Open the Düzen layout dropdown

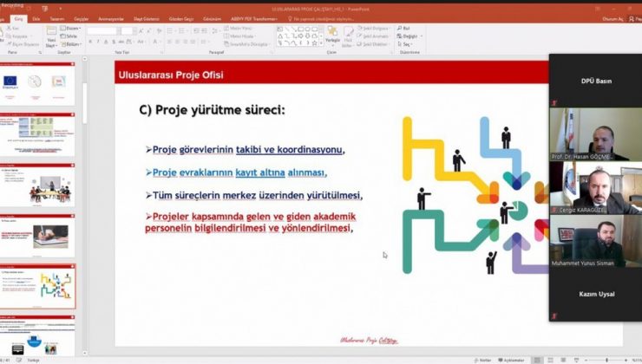[x=73, y=29]
